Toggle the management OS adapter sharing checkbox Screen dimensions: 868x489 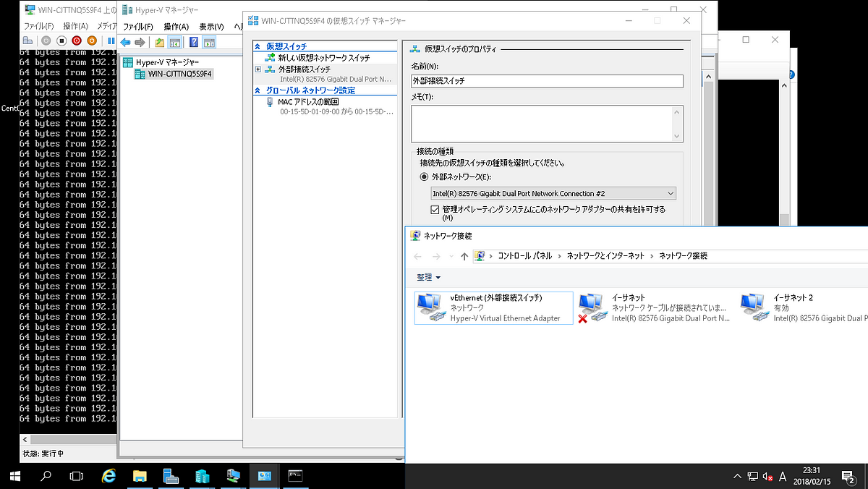[435, 210]
